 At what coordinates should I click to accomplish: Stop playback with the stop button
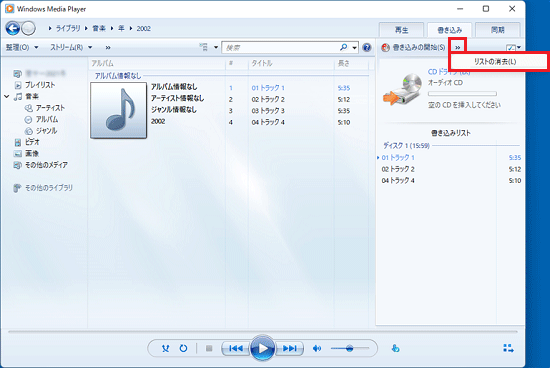click(x=209, y=348)
